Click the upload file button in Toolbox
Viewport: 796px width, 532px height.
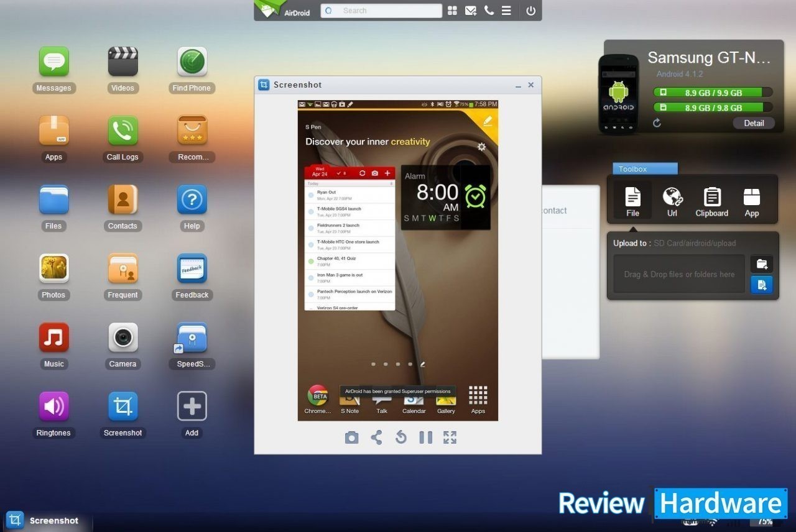pos(762,285)
